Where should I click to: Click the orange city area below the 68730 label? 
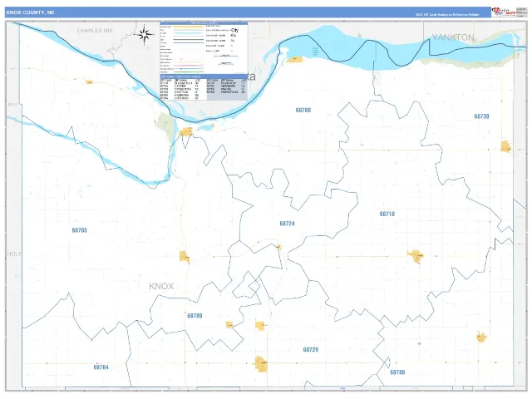[506, 146]
